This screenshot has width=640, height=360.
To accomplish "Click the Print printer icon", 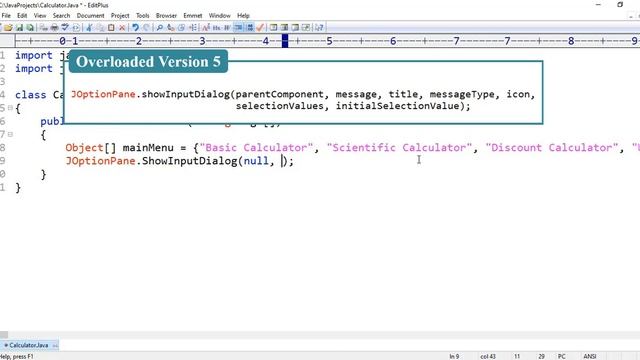I will coord(54,28).
